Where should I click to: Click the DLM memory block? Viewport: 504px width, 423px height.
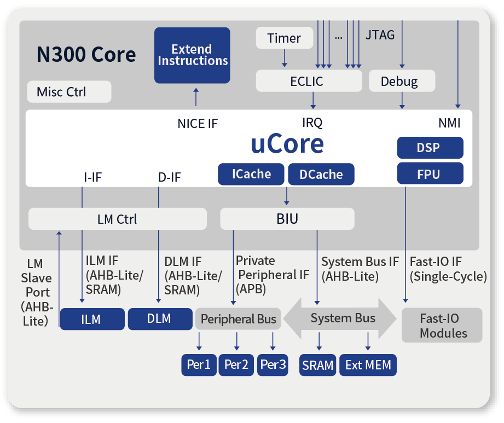coord(159,319)
